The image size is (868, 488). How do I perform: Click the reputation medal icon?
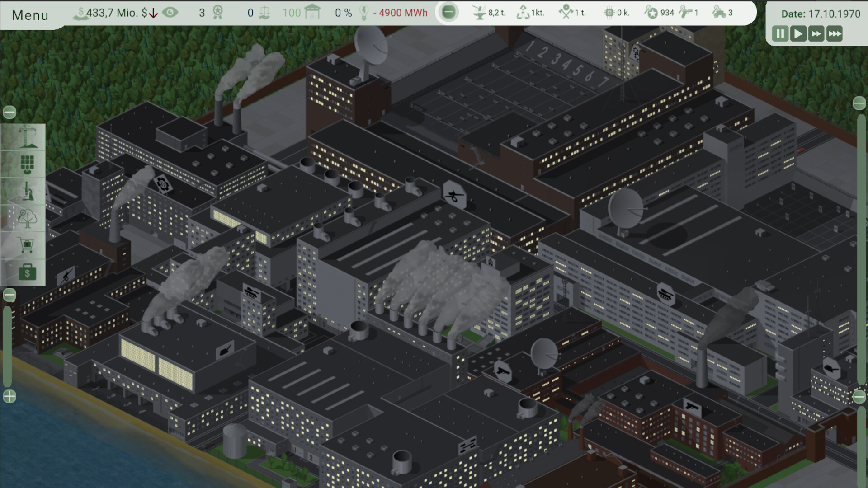tap(218, 13)
